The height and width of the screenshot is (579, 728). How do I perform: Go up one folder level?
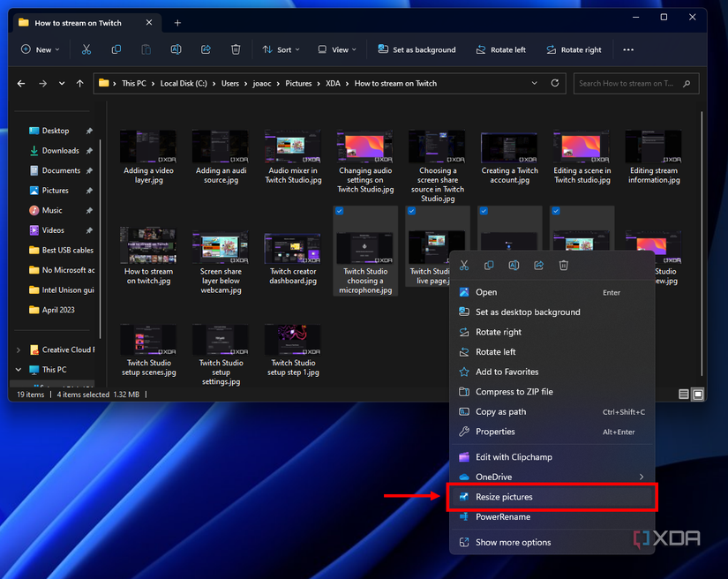79,84
